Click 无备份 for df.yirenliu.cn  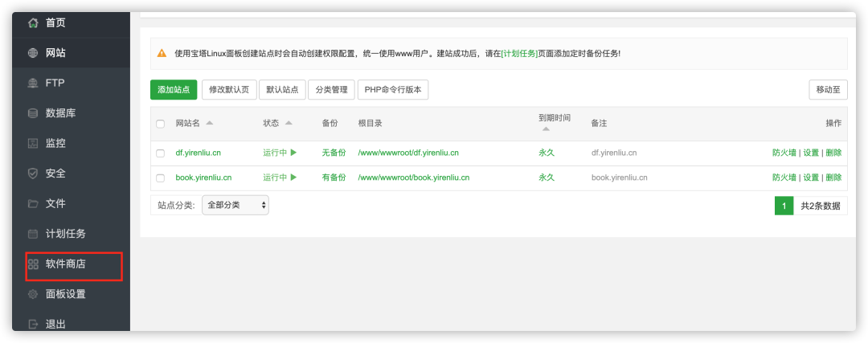click(x=334, y=153)
